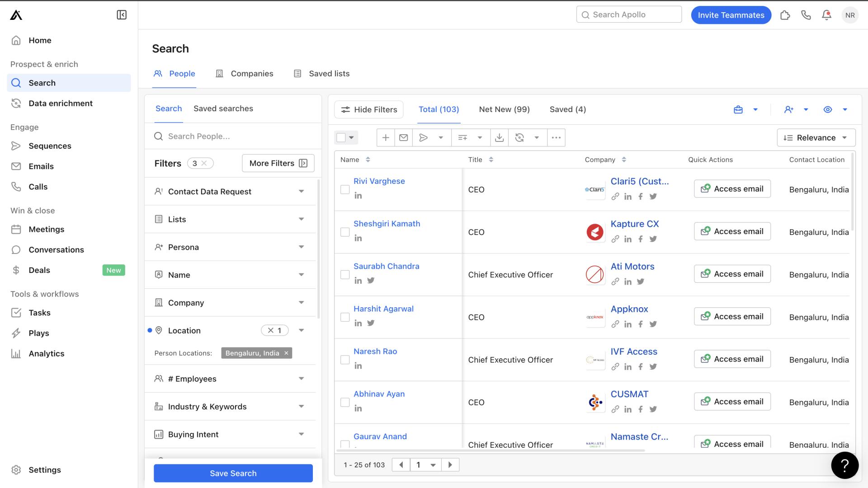Open the sequence/flow icon in toolbar
This screenshot has width=868, height=488.
[x=423, y=137]
